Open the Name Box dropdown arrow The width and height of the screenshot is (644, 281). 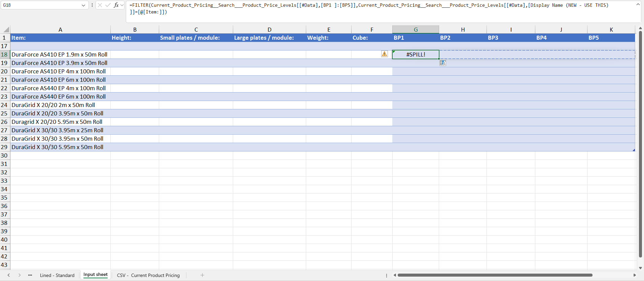click(x=83, y=5)
